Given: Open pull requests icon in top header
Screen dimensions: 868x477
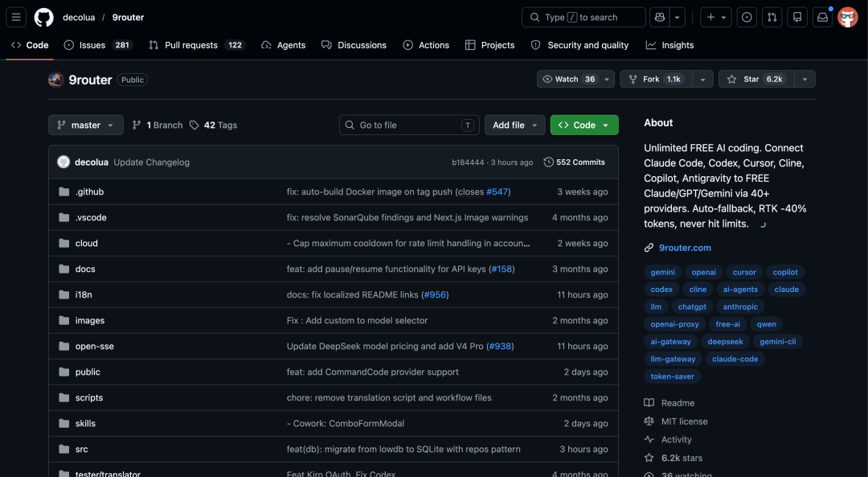Looking at the screenshot, I should click(x=772, y=17).
